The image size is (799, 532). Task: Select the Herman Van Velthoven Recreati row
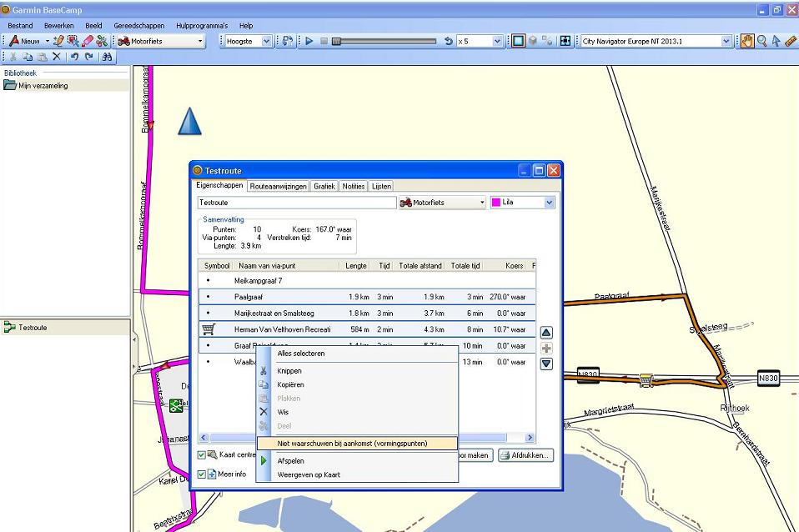367,329
